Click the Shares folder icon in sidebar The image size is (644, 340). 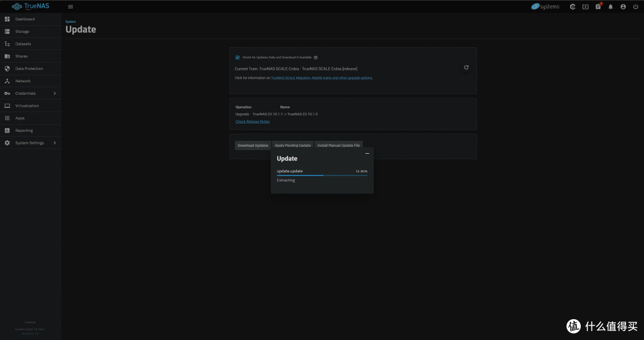(7, 56)
